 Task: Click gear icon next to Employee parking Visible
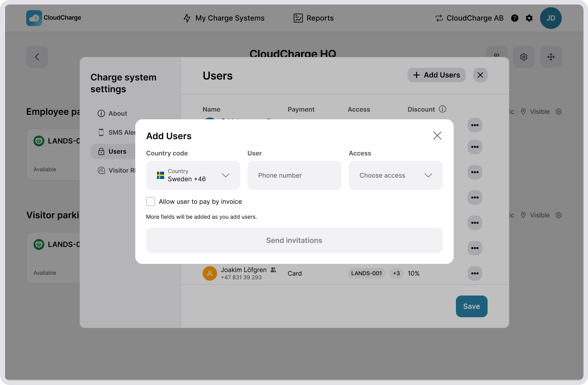coord(559,112)
